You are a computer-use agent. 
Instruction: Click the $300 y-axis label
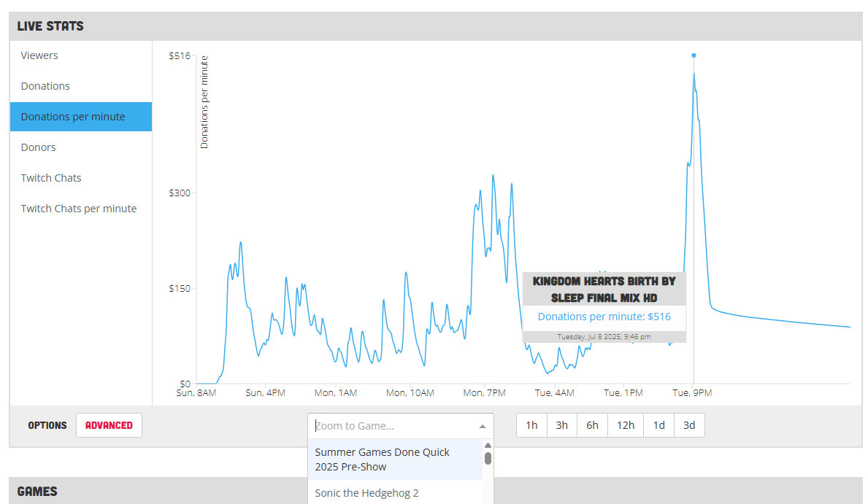click(x=180, y=193)
